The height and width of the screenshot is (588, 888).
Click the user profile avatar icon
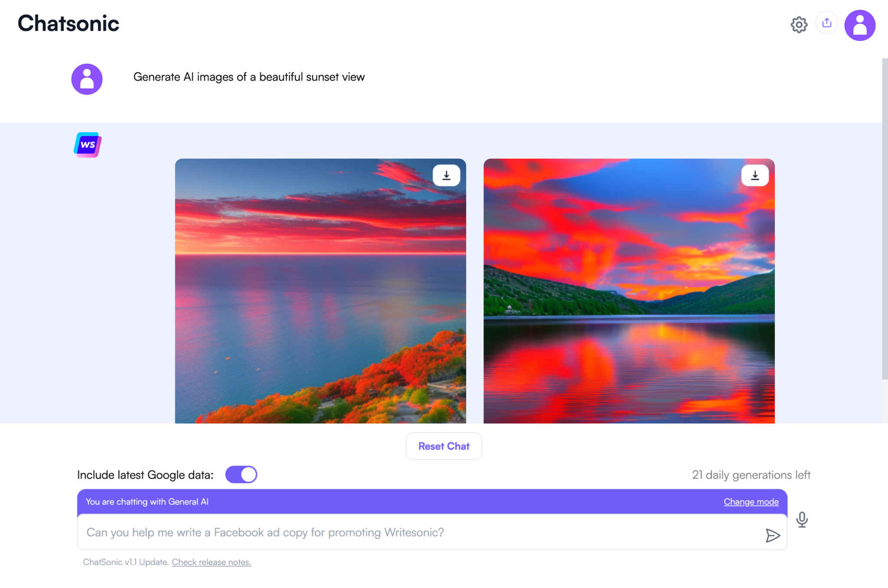[x=860, y=24]
